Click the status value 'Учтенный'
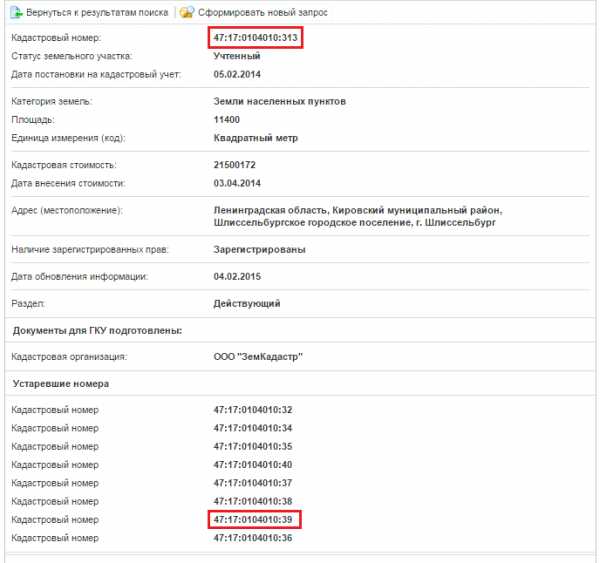 pos(237,56)
